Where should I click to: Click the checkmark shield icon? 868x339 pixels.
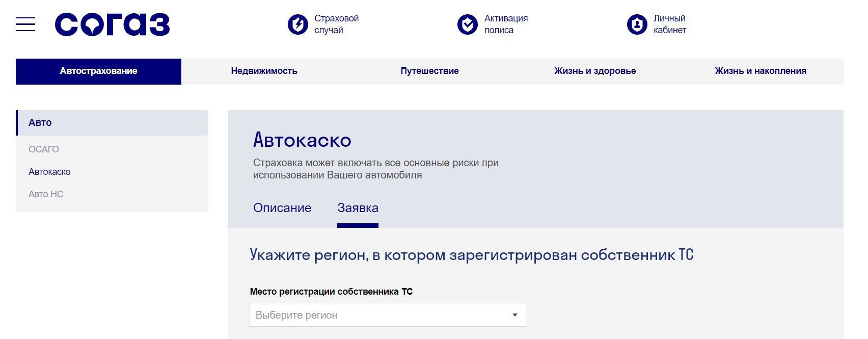467,24
